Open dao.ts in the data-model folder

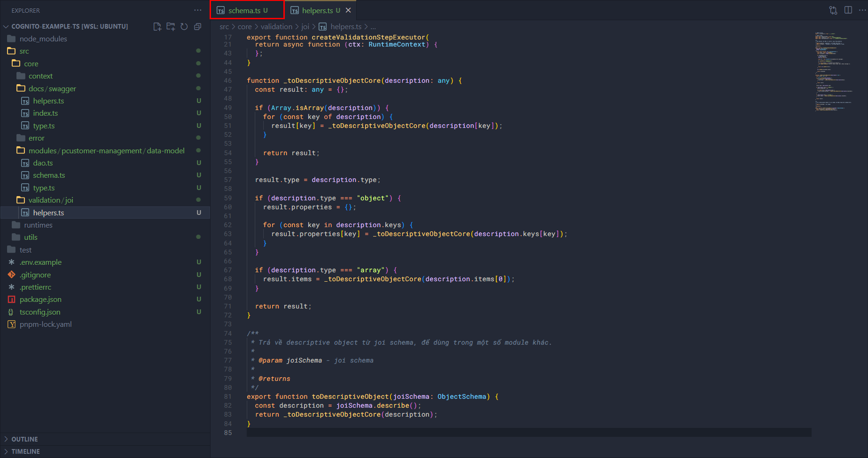point(43,163)
